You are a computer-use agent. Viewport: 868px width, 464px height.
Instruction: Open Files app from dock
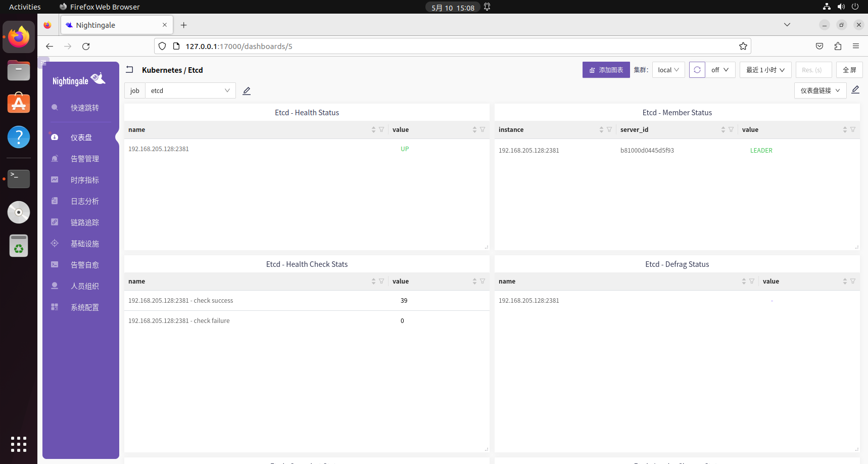click(19, 70)
